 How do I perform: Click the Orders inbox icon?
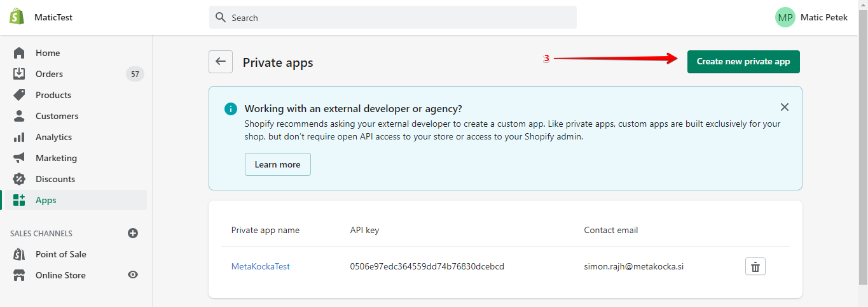tap(19, 74)
